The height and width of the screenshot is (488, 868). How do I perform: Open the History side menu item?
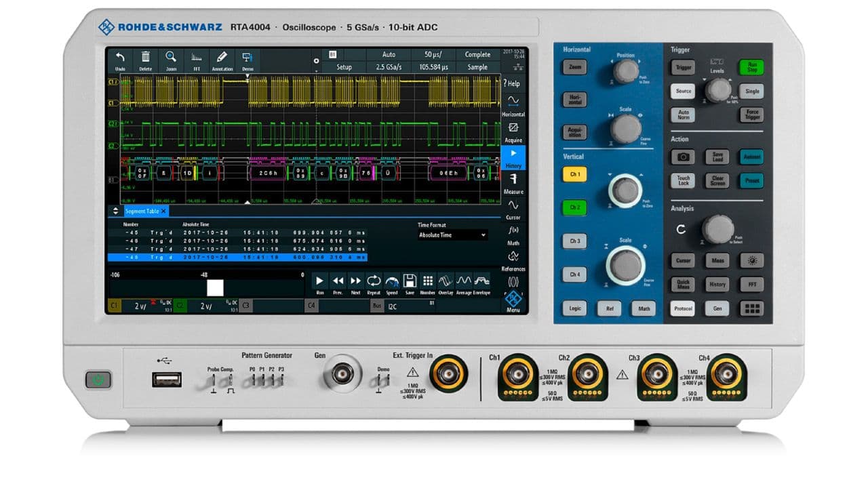(x=513, y=157)
